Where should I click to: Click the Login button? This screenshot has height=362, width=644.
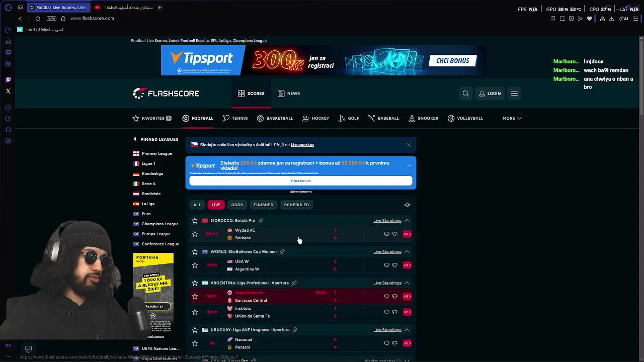pos(490,94)
